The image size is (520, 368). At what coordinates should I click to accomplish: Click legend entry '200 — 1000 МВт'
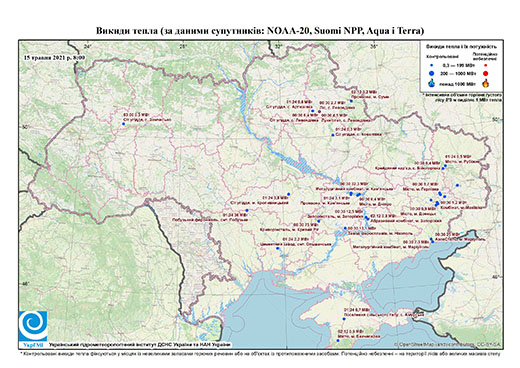click(x=457, y=74)
